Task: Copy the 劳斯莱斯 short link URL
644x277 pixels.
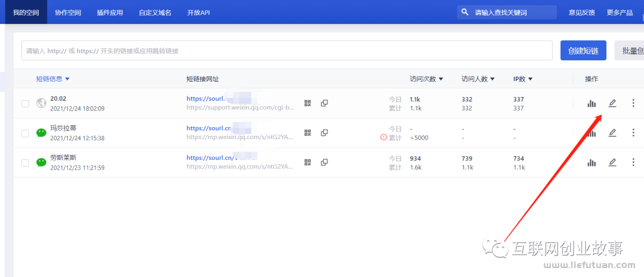Action: pos(324,162)
